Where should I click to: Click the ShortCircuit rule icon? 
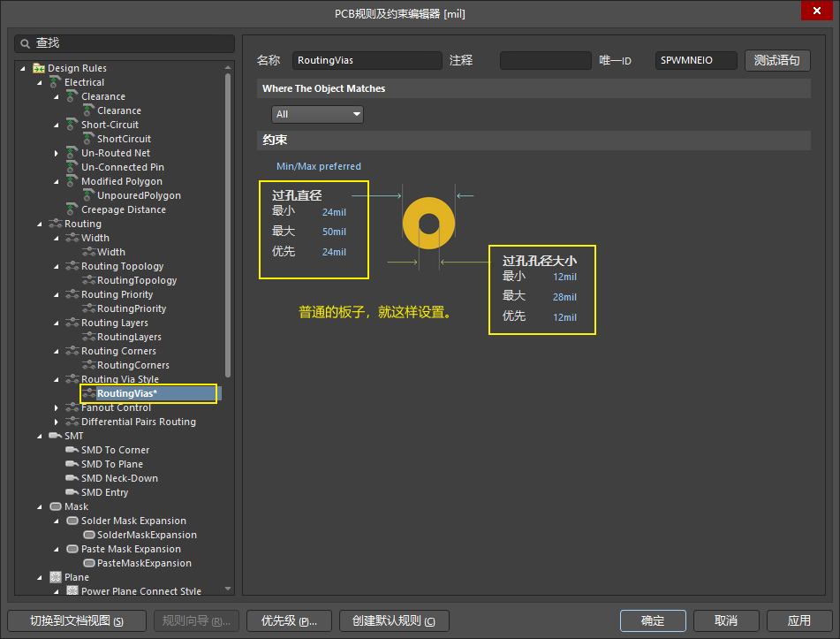click(x=88, y=139)
